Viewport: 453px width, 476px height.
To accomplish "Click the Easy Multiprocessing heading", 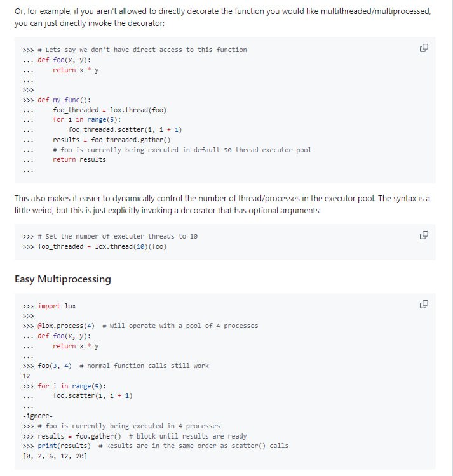I will click(x=62, y=279).
